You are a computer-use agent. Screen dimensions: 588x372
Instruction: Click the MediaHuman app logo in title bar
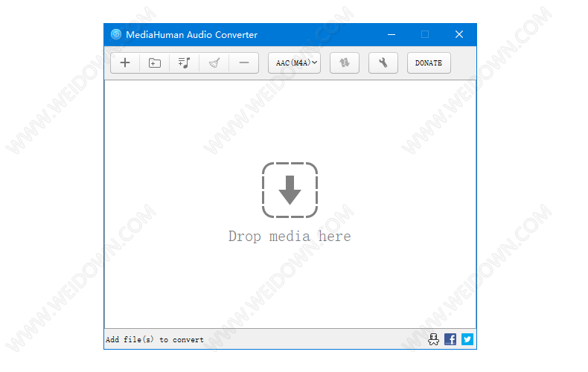tap(116, 34)
